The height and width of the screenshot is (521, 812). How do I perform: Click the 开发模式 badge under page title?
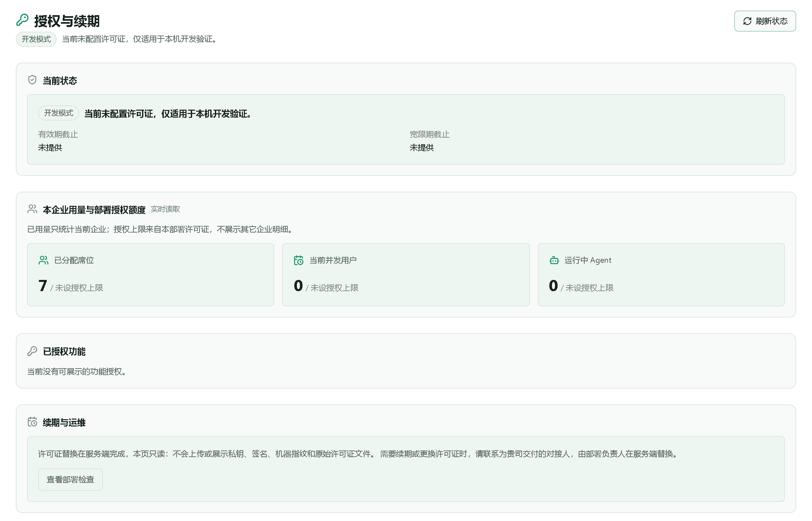click(36, 39)
